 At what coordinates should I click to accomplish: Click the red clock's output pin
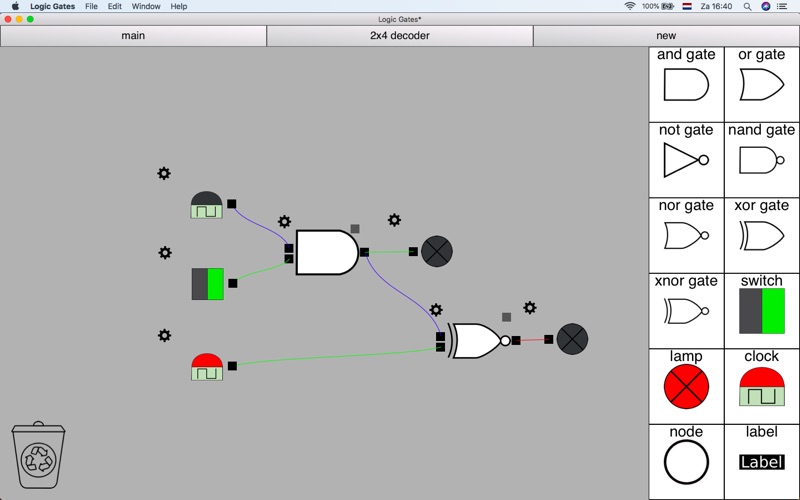[x=232, y=366]
